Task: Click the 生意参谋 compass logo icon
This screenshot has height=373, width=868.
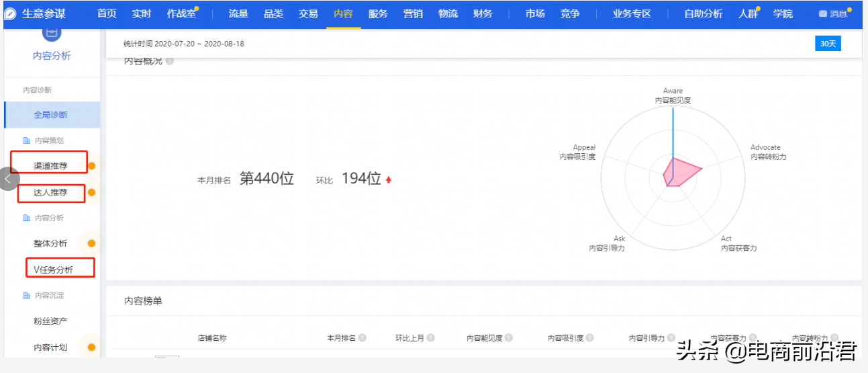Action: (10, 13)
